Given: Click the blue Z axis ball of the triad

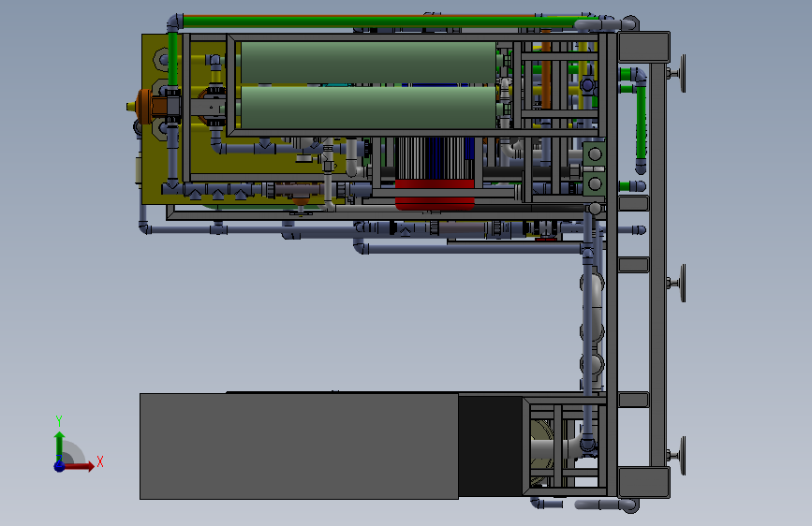Looking at the screenshot, I should click(59, 466).
